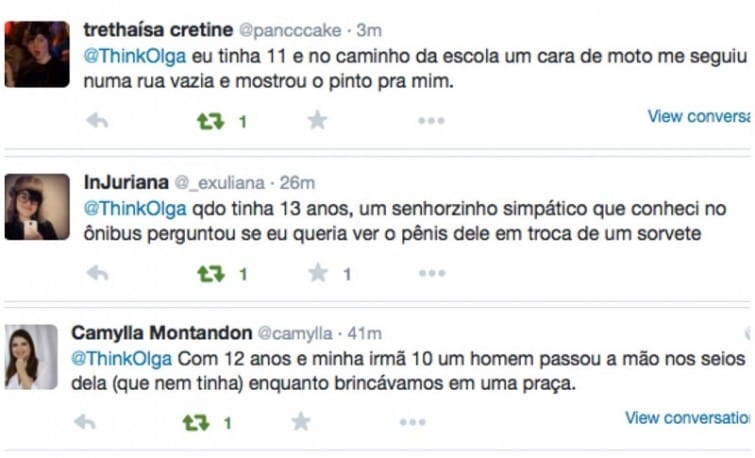Open more options on InJuriana's tweet

coord(431,273)
